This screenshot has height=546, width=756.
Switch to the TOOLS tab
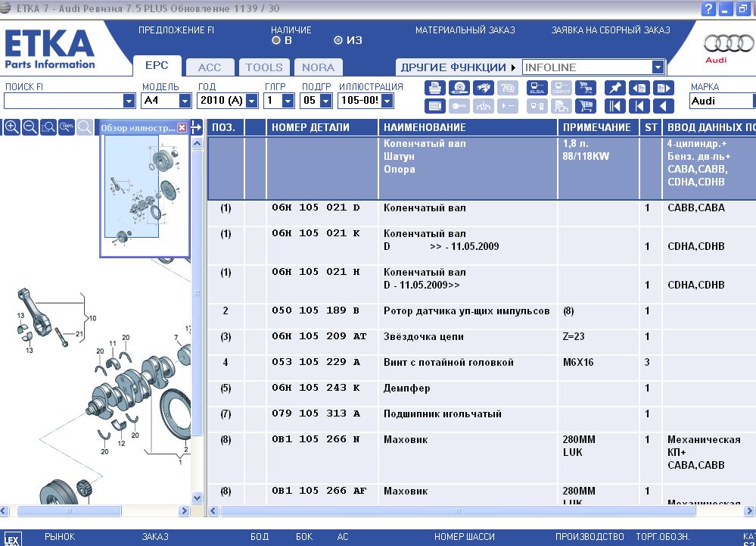[x=264, y=67]
